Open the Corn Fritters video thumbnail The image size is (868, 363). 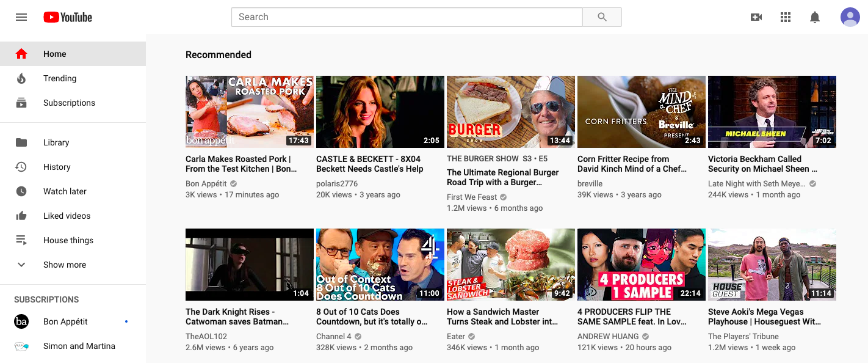point(642,112)
